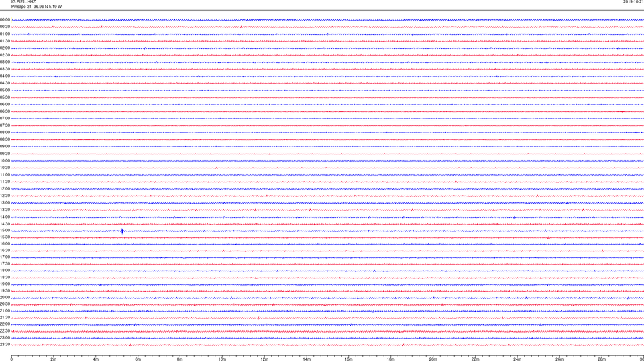Select the 06:30 time row label

pos(5,111)
